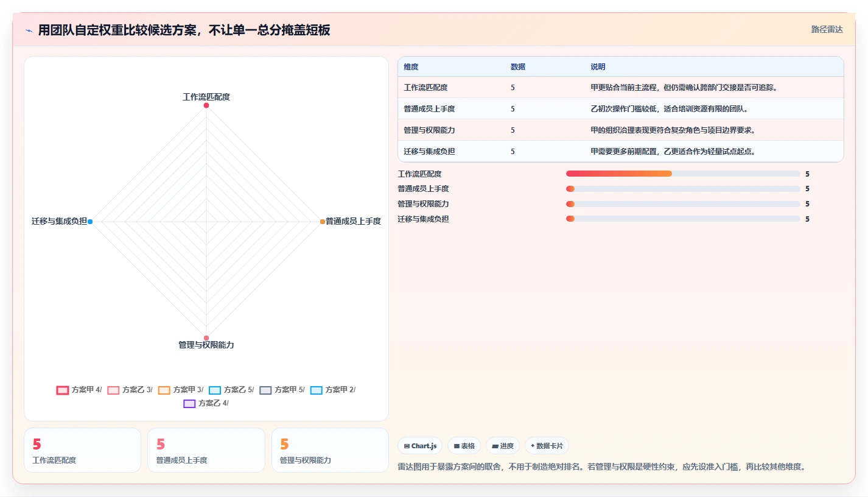868x497 pixels.
Task: Click the 维度 column header
Action: (411, 67)
